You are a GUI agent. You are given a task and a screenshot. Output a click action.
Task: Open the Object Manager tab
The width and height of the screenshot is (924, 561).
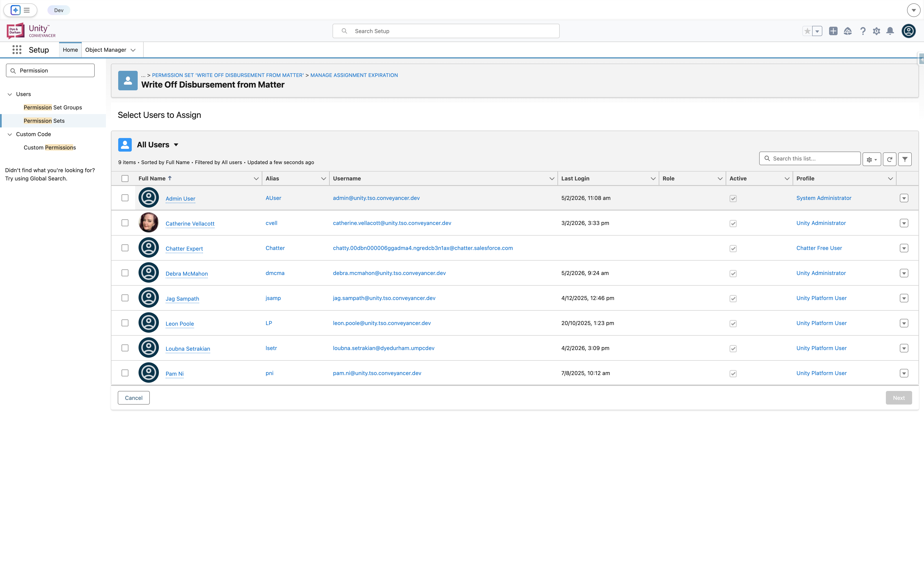[x=105, y=50]
